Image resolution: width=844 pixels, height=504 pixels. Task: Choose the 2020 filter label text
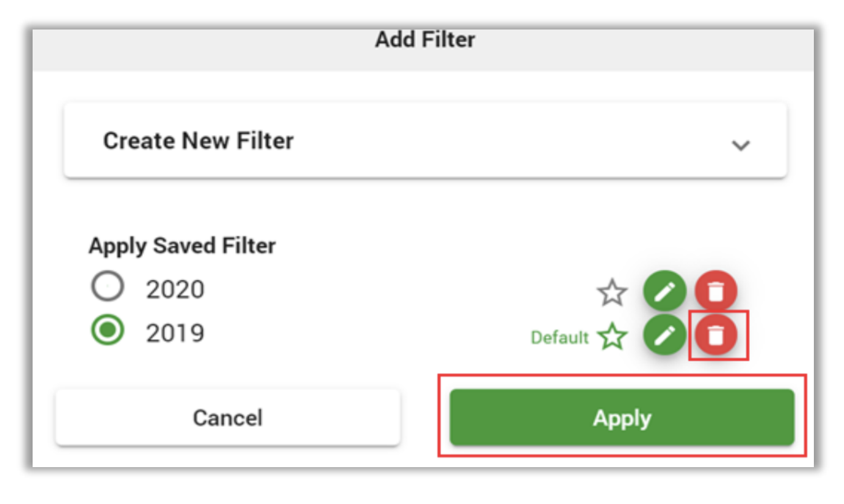pyautogui.click(x=175, y=289)
